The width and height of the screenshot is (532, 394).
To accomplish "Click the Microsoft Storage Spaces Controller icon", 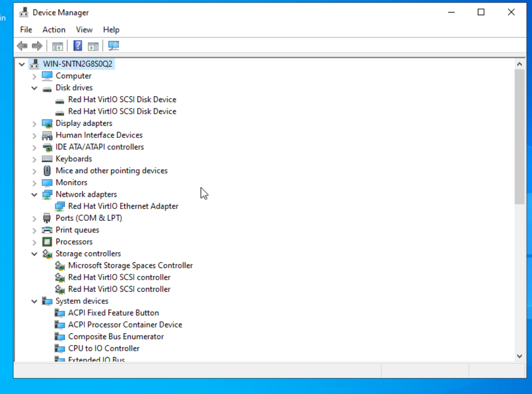I will coord(60,265).
